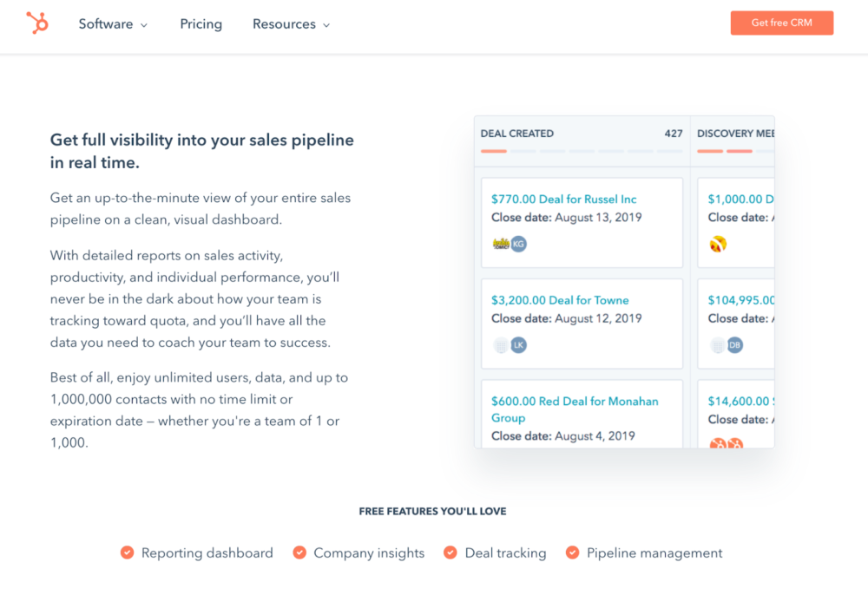Click the Company insights checkmark icon

299,552
